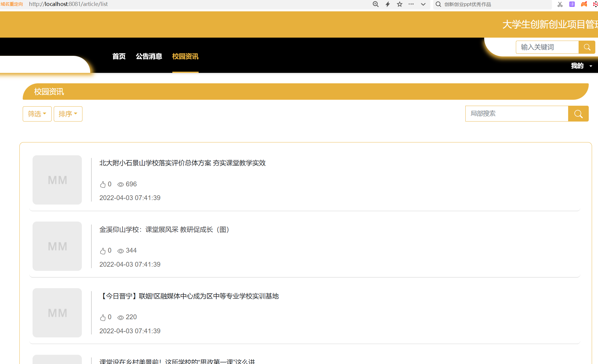Viewport: 598px width, 364px height.
Task: Click the eye view icon beside 344
Action: pos(121,251)
